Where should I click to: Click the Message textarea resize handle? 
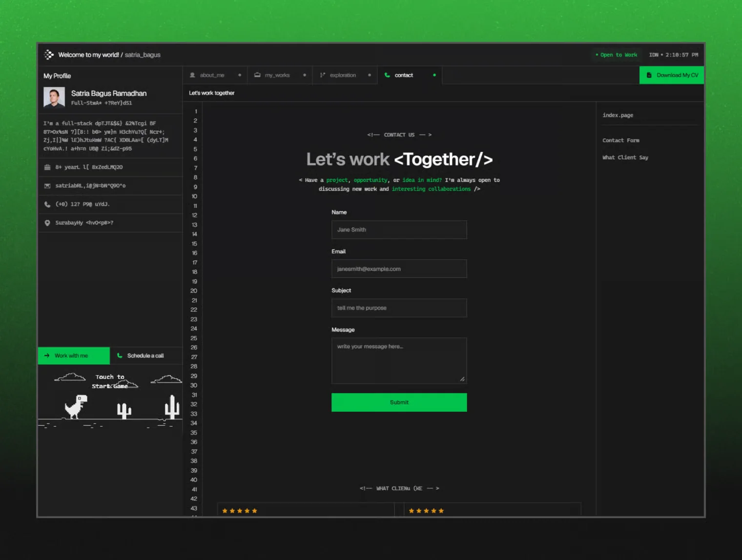[462, 379]
